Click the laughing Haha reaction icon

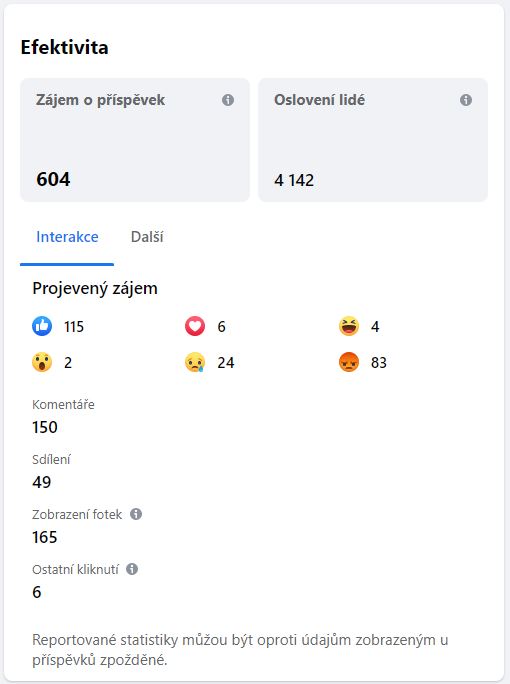tap(349, 326)
